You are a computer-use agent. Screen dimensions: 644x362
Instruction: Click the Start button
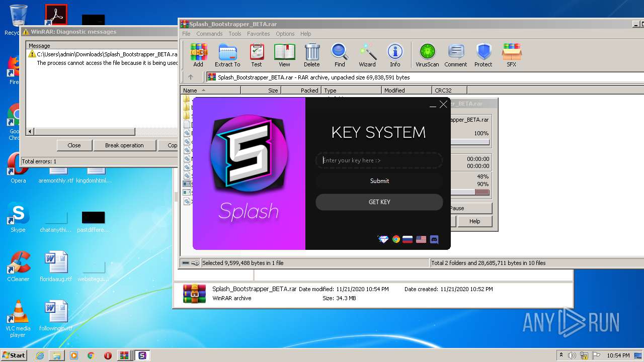[x=14, y=355]
